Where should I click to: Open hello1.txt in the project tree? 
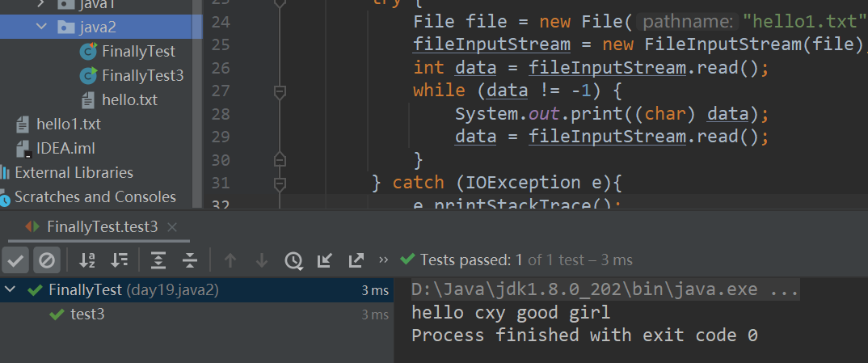68,124
